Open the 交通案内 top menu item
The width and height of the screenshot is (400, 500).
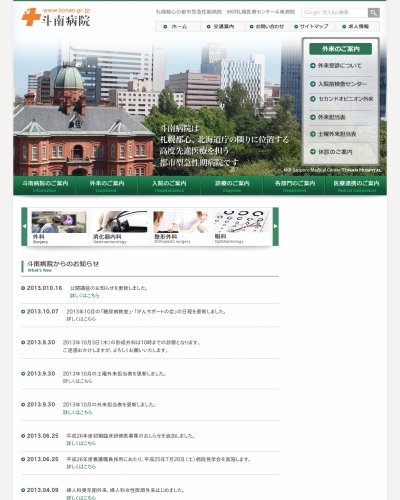[223, 26]
